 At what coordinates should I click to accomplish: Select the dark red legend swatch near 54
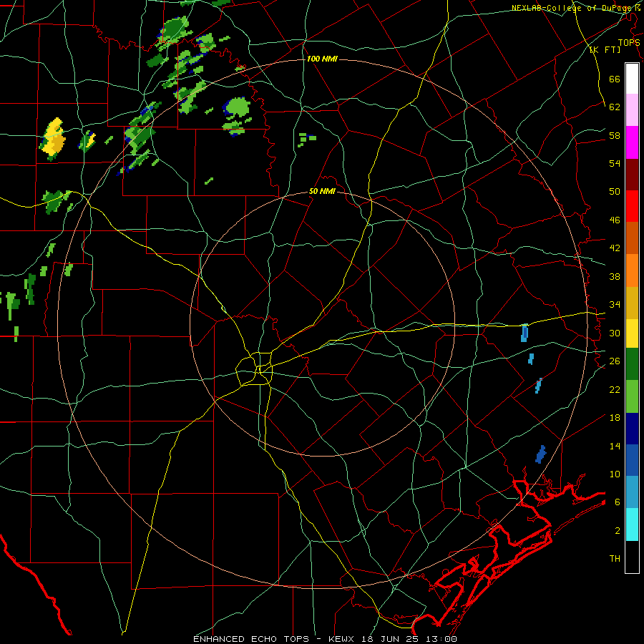pos(632,174)
